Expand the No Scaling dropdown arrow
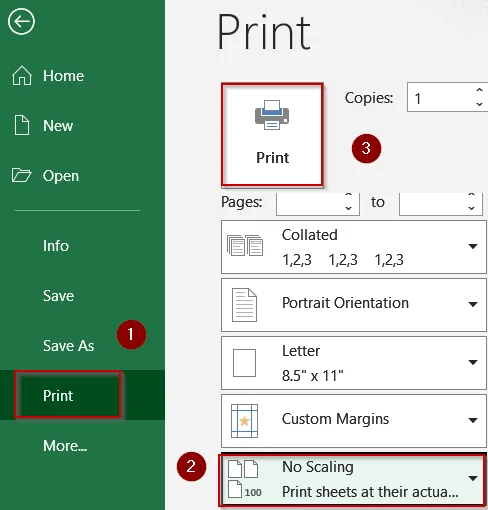Image resolution: width=488 pixels, height=510 pixels. point(473,479)
